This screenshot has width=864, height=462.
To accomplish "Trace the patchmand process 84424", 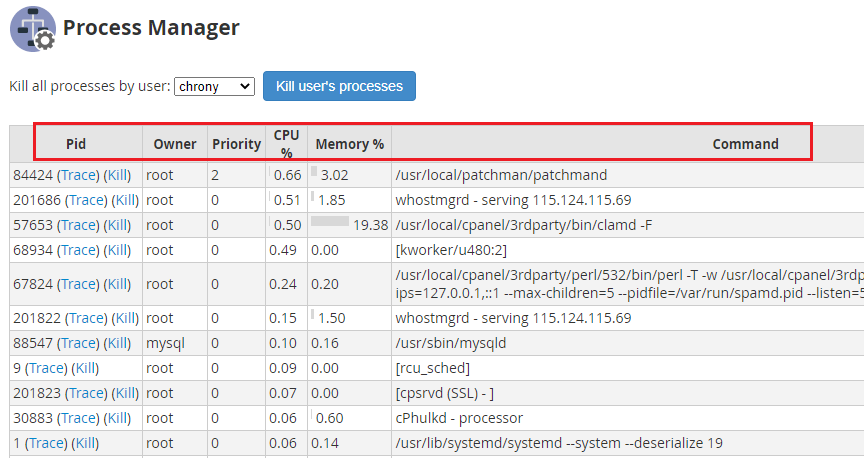I will [x=78, y=175].
